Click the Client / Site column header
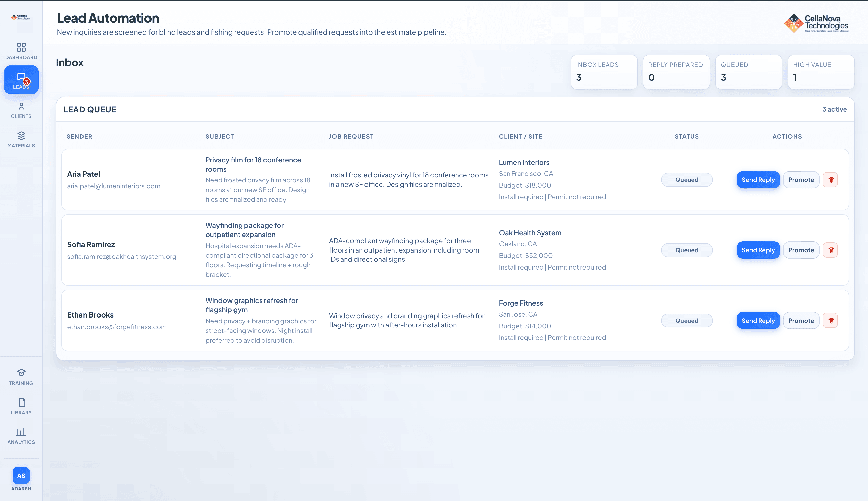 (x=521, y=136)
